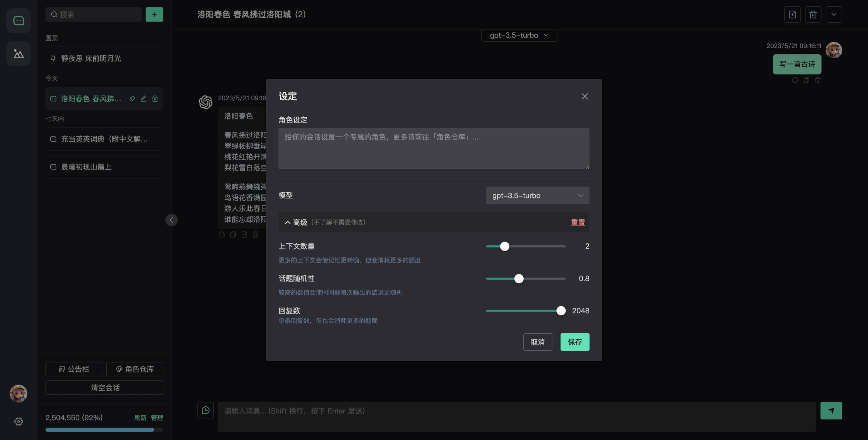
Task: Click the prompt history icon beside input
Action: click(206, 410)
